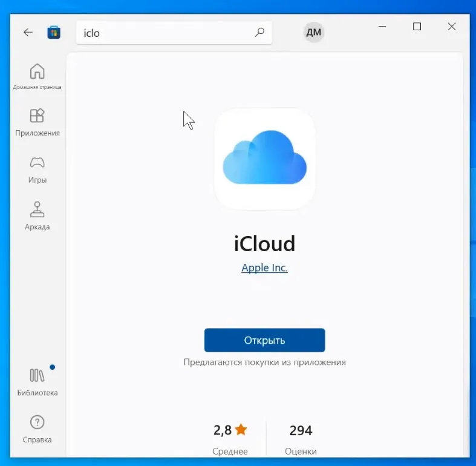Open Библиотека in the sidebar
Viewport: 476px width, 466px height.
[x=37, y=382]
